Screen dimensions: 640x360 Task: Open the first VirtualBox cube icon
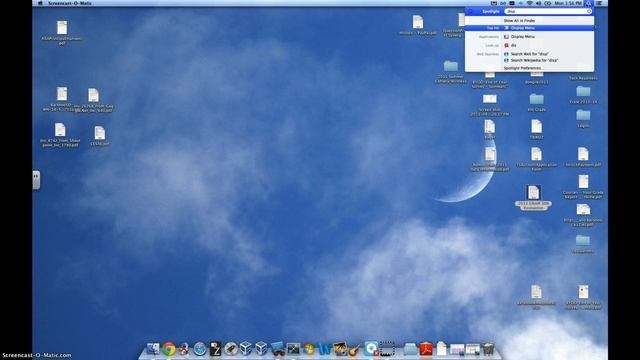pos(246,349)
